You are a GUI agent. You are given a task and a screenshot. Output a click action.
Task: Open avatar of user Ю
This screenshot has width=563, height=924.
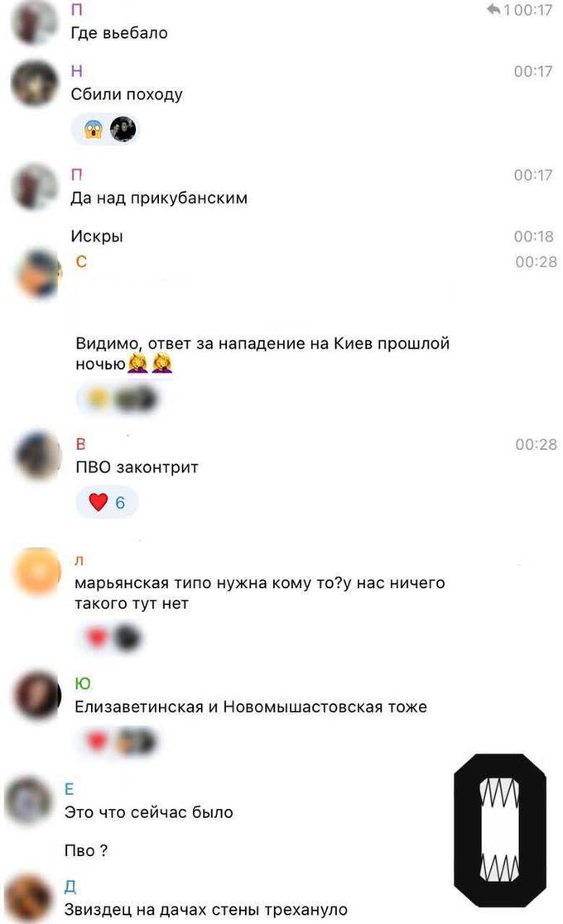(37, 695)
